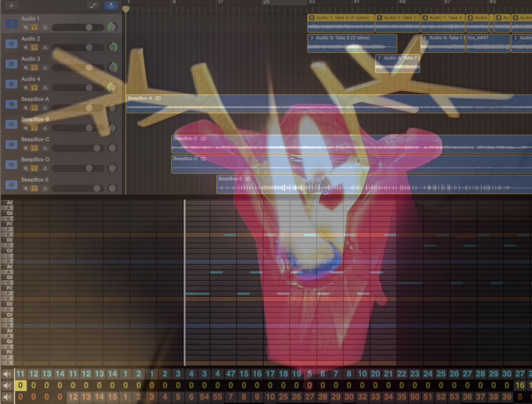Viewport: 532px width, 404px height.
Task: Open takes badge on Audio 1: Take 5 region
Action: click(312, 18)
